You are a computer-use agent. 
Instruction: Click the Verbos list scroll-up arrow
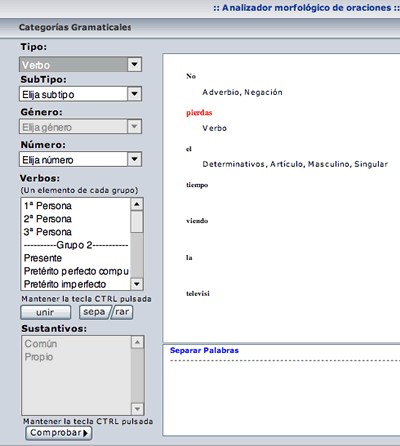(x=137, y=204)
